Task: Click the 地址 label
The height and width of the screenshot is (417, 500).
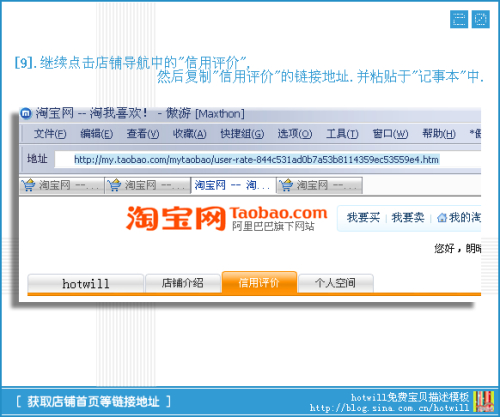Action: click(x=37, y=159)
